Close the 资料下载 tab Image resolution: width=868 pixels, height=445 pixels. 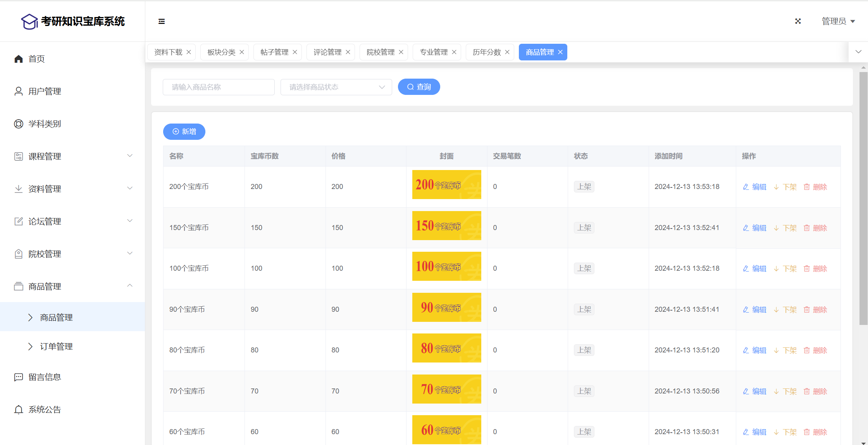(x=189, y=52)
